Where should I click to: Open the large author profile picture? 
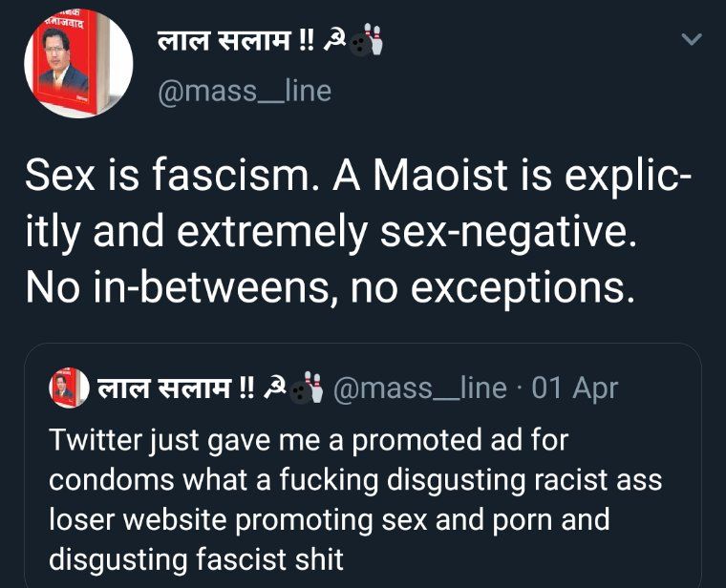pyautogui.click(x=78, y=63)
